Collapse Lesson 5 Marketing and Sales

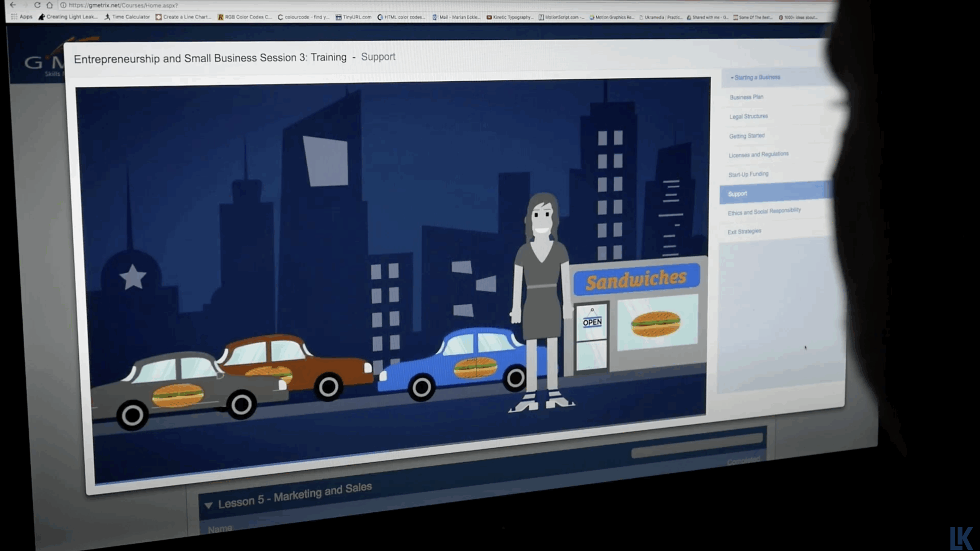coord(209,505)
